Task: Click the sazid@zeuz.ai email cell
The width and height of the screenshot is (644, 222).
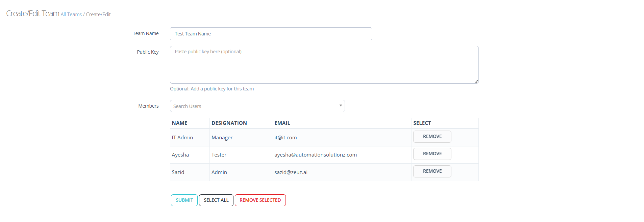Action: 291,172
